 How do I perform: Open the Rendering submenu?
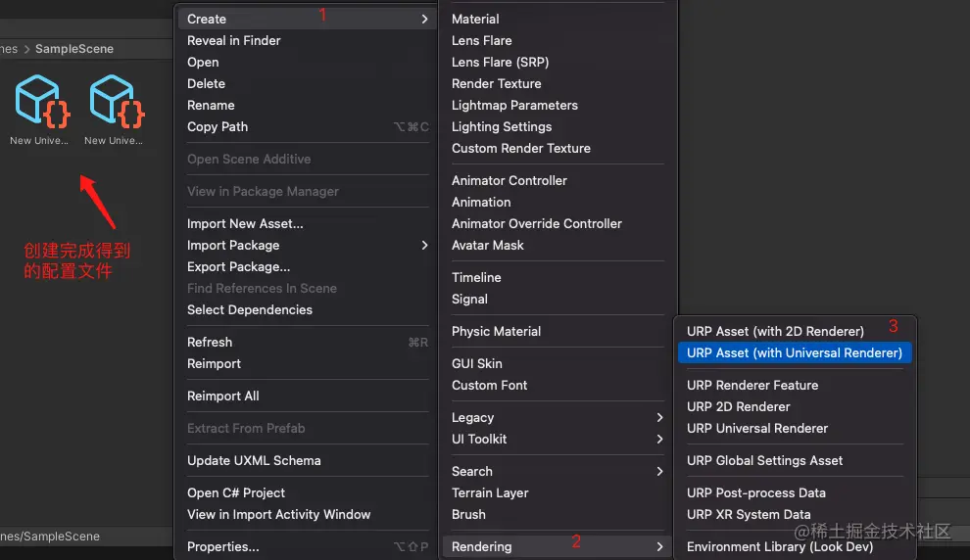click(x=558, y=547)
